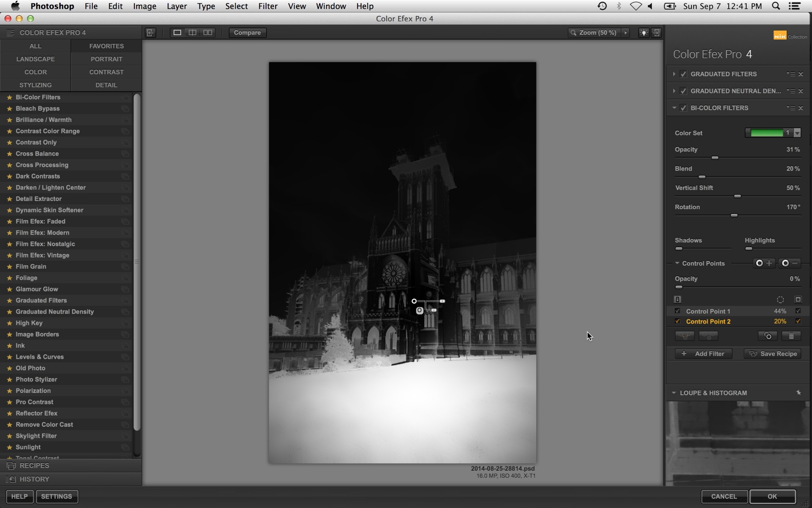Click the favorite star for Film Grain

(x=10, y=267)
